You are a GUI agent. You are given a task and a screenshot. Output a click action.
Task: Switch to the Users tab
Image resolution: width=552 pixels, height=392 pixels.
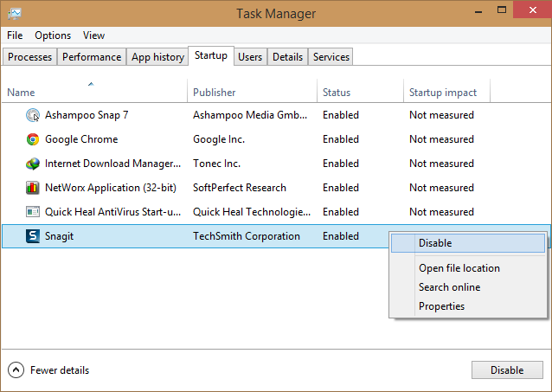click(250, 57)
